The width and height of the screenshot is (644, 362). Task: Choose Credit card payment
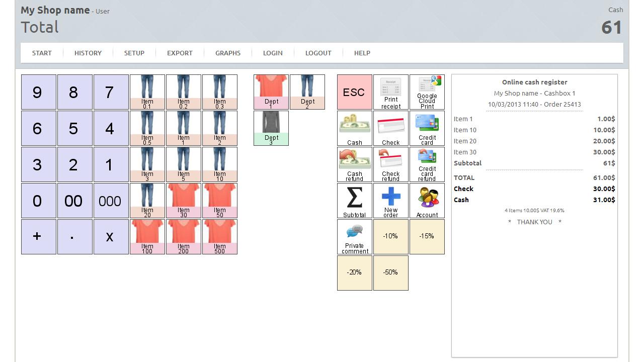427,128
